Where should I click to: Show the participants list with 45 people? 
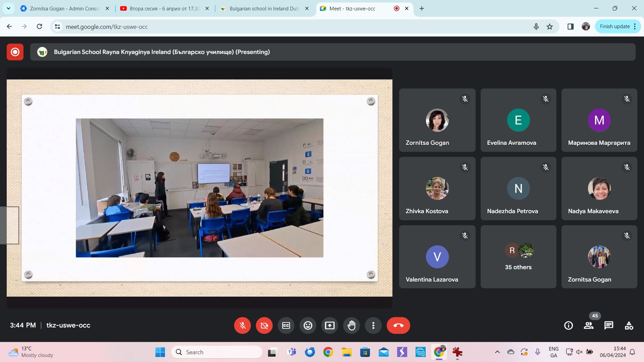(589, 325)
